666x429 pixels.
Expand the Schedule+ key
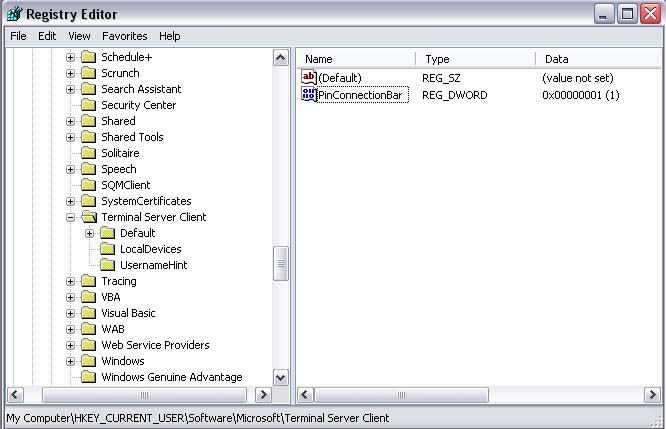(x=71, y=57)
